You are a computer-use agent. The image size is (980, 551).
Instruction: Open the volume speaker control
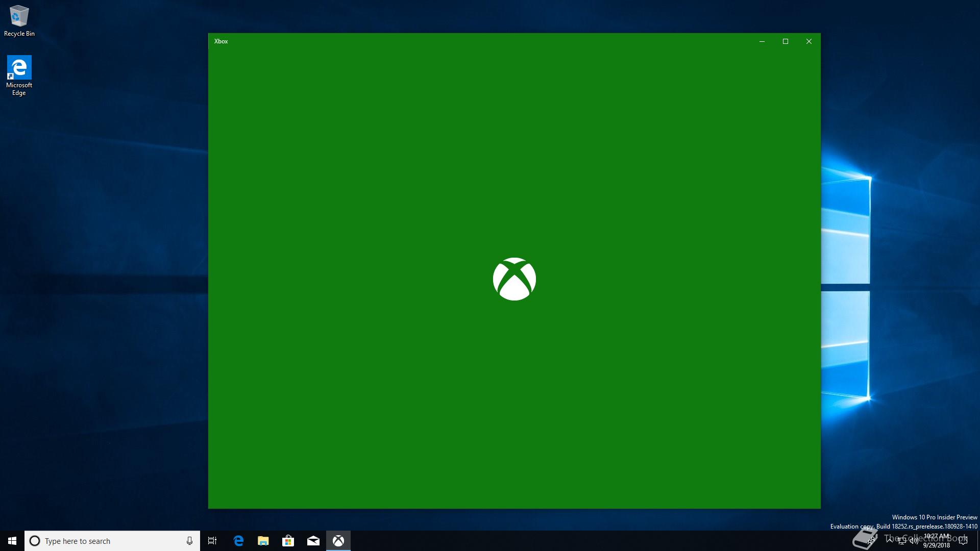pos(914,541)
